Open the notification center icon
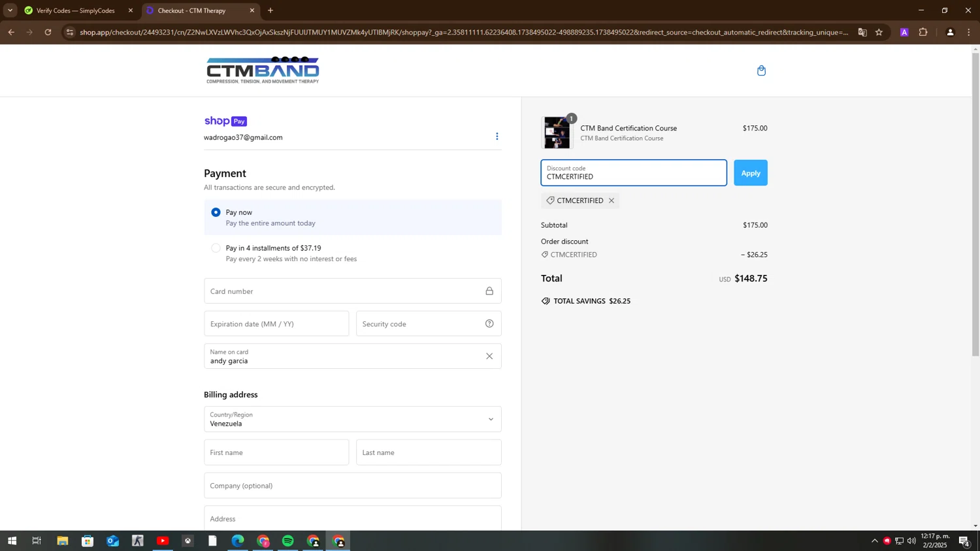The image size is (980, 551). click(964, 541)
